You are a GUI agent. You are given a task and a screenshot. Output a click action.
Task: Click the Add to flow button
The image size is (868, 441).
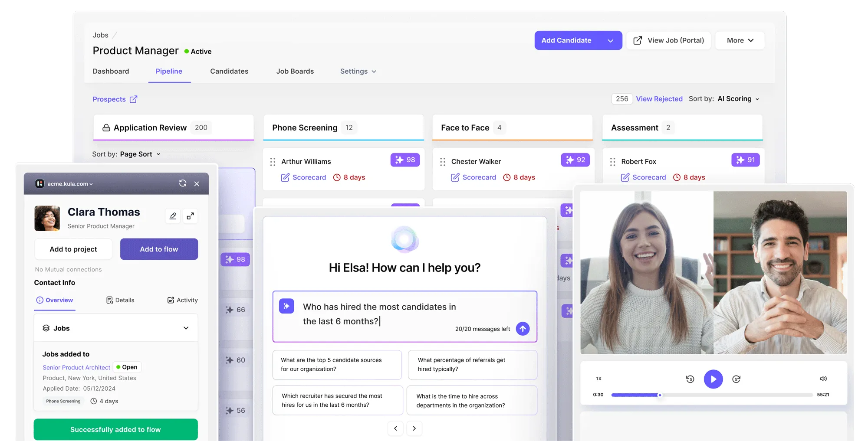(x=159, y=249)
